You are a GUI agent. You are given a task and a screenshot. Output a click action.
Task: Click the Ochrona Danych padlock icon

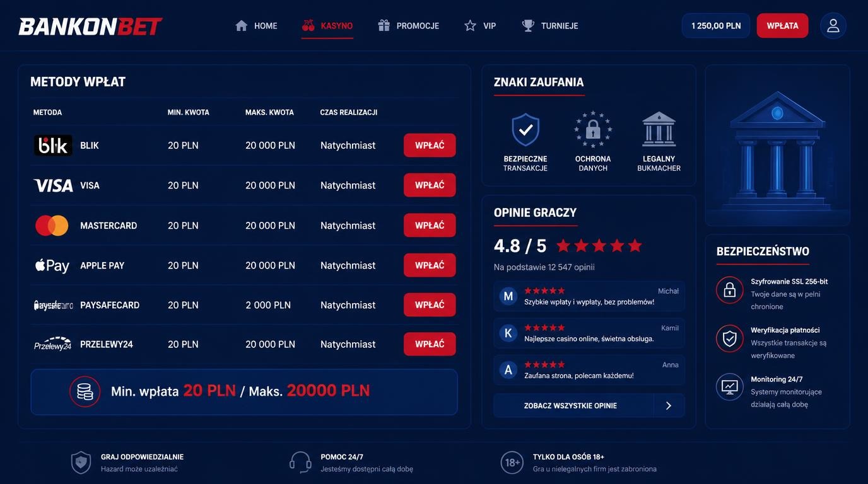593,129
